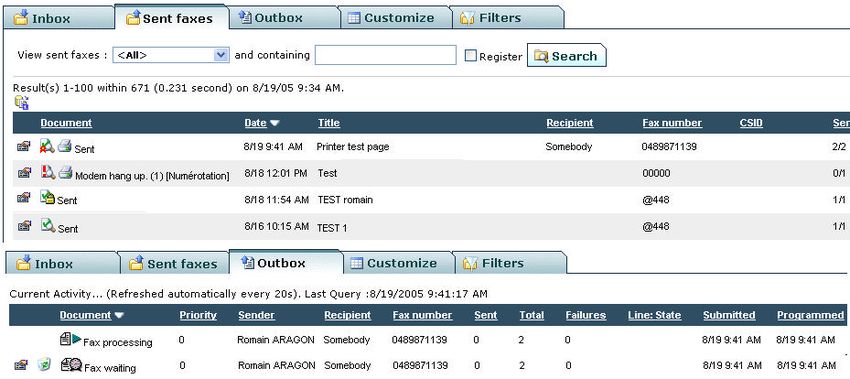Open properties icon for TEST 1 row
Image resolution: width=850 pixels, height=379 pixels.
click(x=24, y=226)
